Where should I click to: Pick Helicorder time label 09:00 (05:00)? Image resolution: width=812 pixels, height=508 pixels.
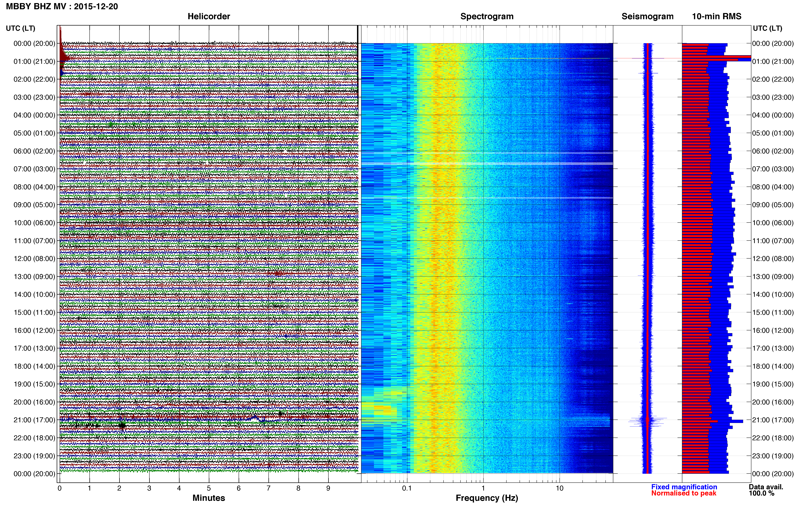tap(34, 205)
